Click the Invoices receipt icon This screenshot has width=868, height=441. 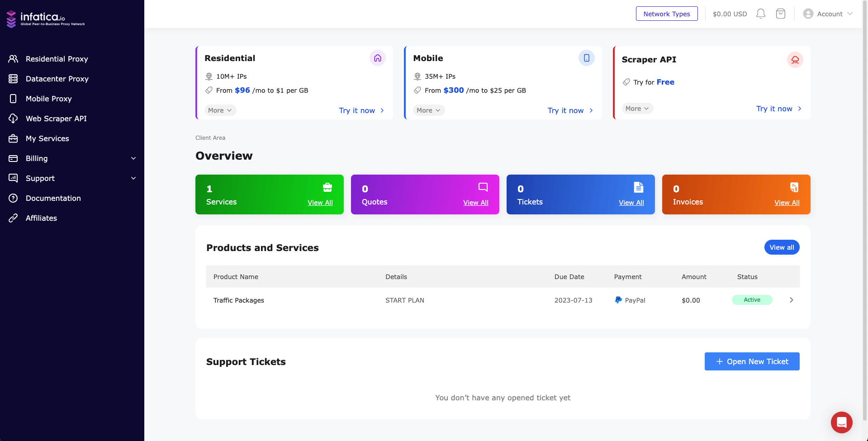(x=794, y=187)
